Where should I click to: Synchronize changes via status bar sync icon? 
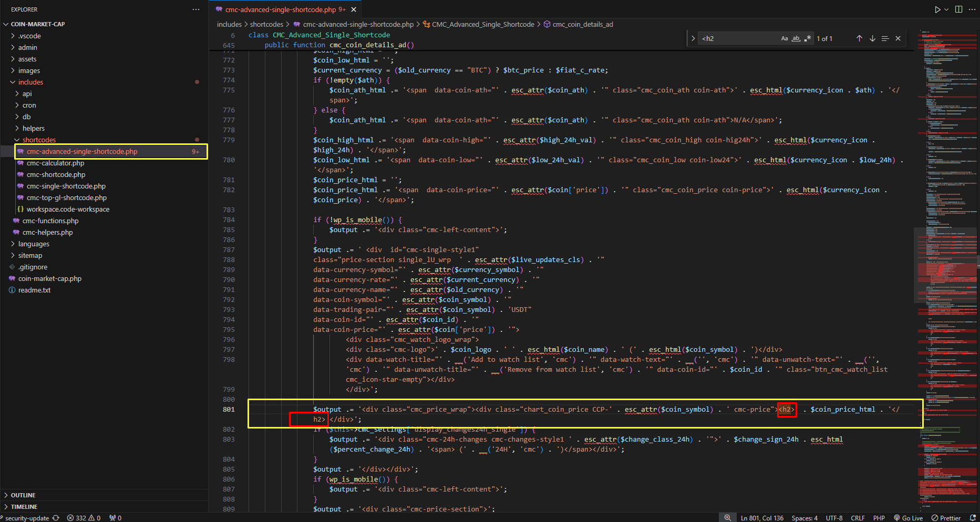[56, 518]
